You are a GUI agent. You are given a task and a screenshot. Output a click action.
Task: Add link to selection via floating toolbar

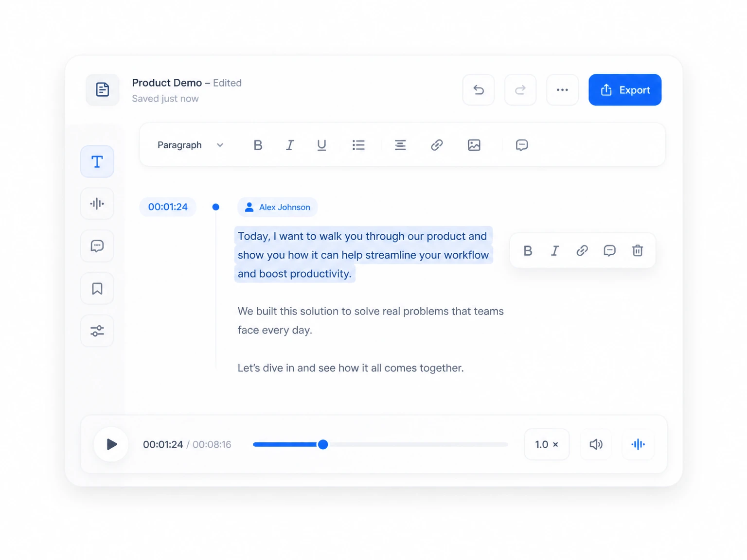click(582, 250)
